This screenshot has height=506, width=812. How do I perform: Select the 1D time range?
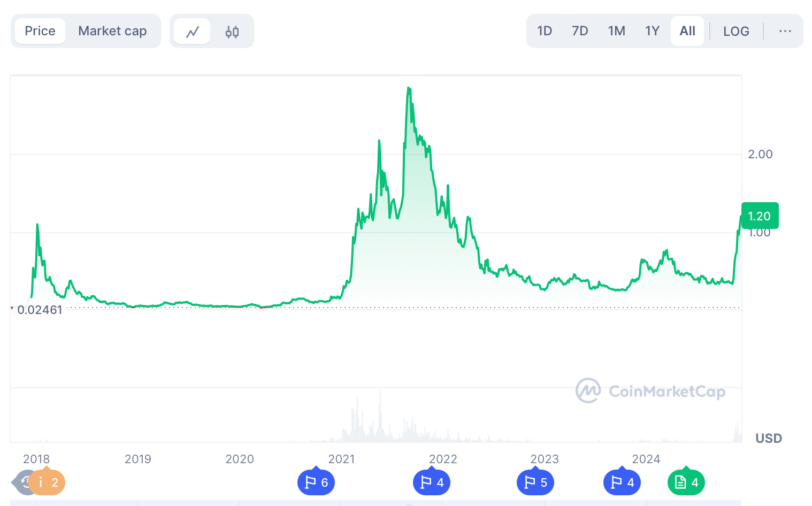545,31
